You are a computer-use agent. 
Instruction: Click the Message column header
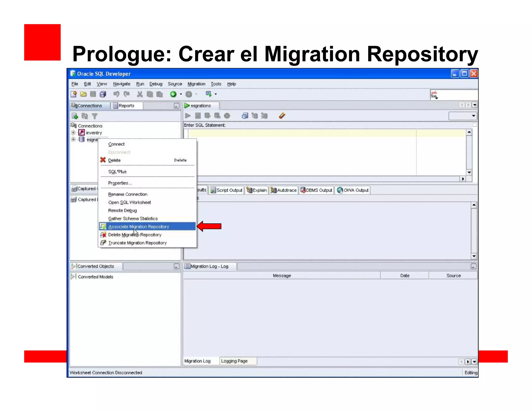tap(282, 276)
